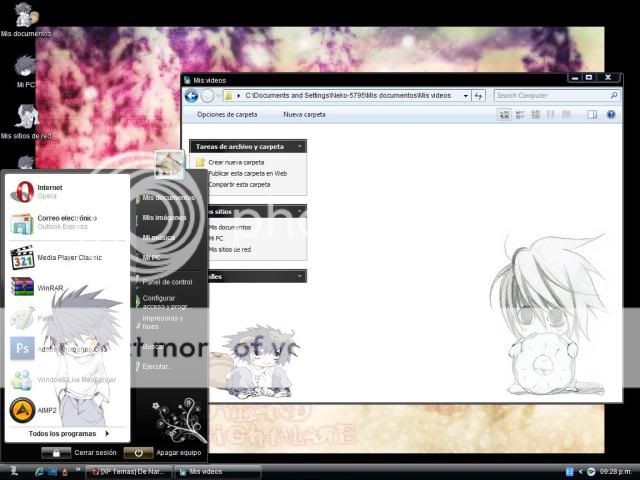The width and height of the screenshot is (640, 480).
Task: Click Nueva carpeta in toolbar
Action: coord(304,115)
